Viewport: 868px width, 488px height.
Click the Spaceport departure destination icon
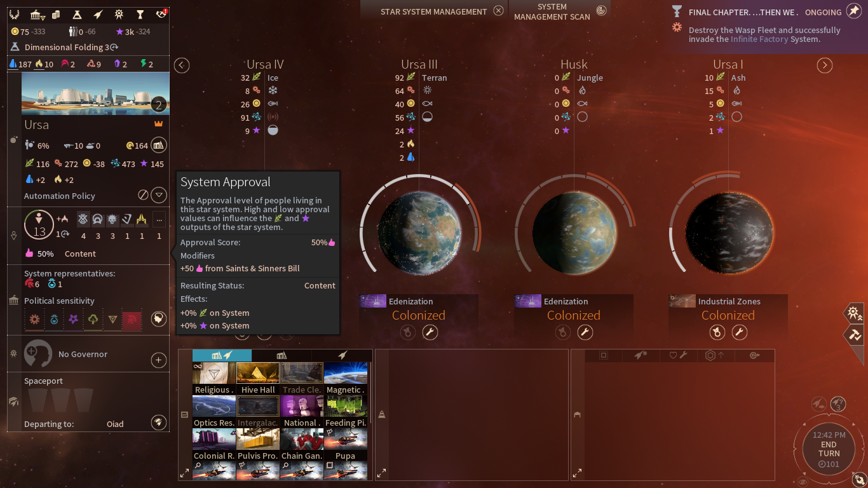[158, 422]
